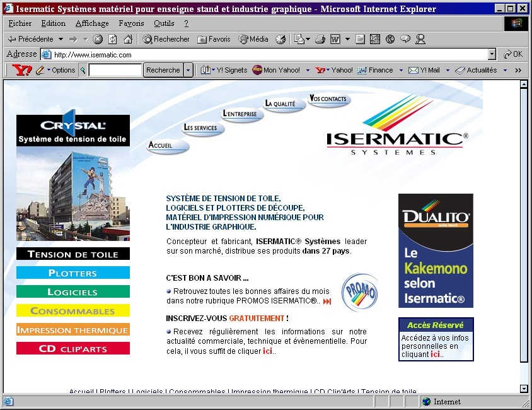This screenshot has height=410, width=532.
Task: Click the Yahoo toolbar pencil icon
Action: 40,70
